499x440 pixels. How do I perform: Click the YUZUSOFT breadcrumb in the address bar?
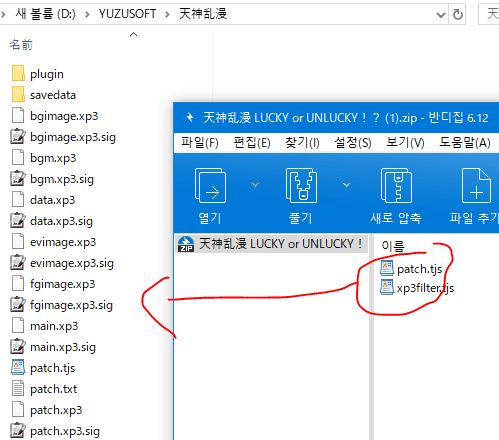(x=127, y=14)
